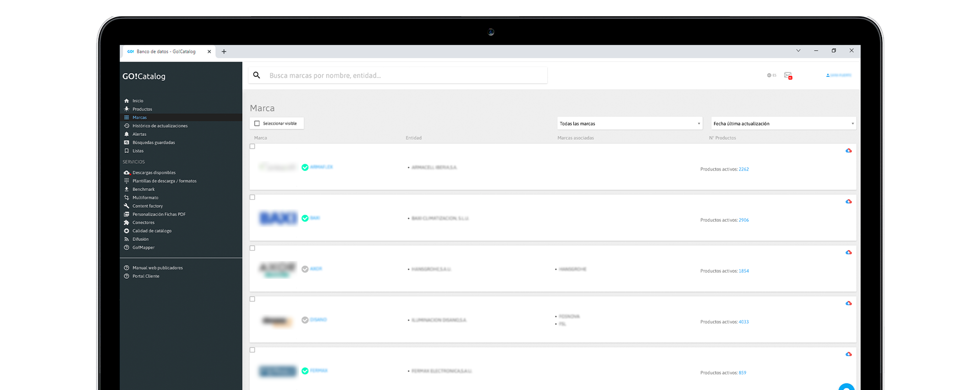Screen dimensions: 980x390
Task: Open the 2262 active products link
Action: (x=744, y=169)
